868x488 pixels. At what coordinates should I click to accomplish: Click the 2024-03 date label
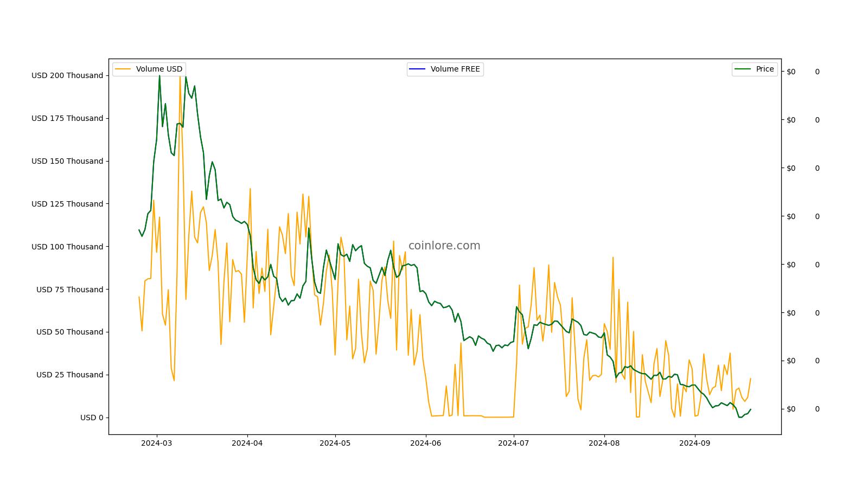point(157,443)
